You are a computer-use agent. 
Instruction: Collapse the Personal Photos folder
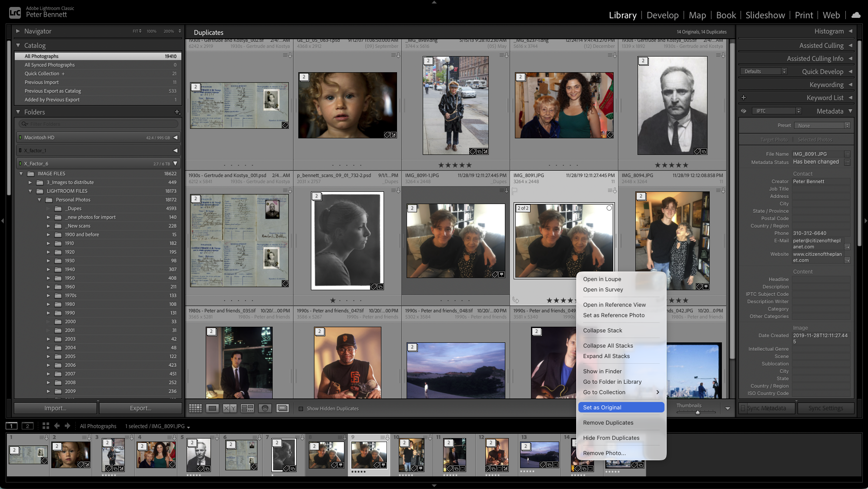(39, 200)
